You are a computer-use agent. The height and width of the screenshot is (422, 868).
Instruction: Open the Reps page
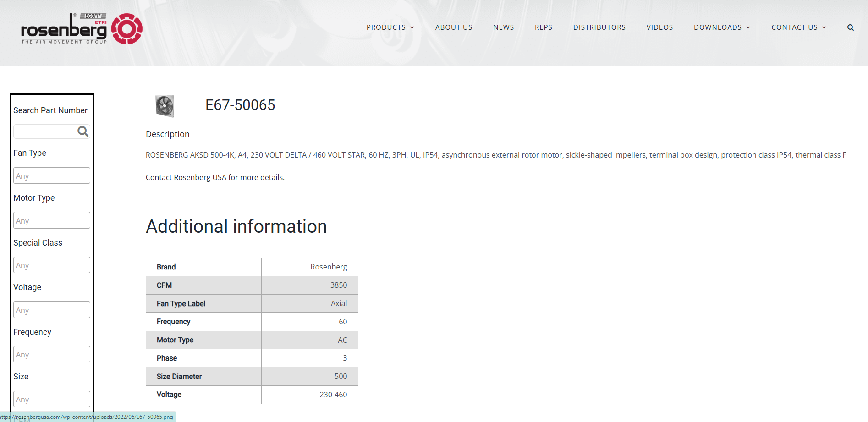[x=544, y=27]
